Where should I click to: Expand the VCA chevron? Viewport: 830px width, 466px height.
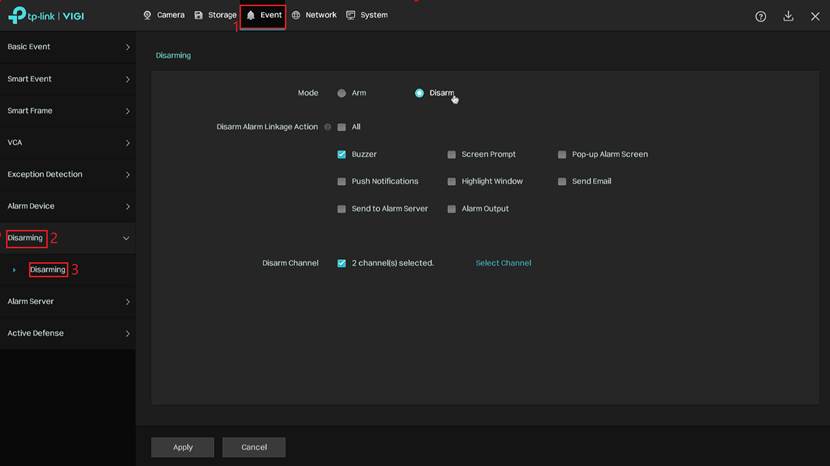(128, 143)
